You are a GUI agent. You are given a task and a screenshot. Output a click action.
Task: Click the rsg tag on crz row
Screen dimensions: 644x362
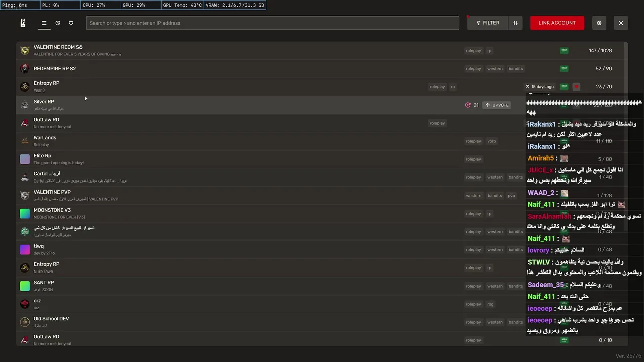pyautogui.click(x=490, y=304)
